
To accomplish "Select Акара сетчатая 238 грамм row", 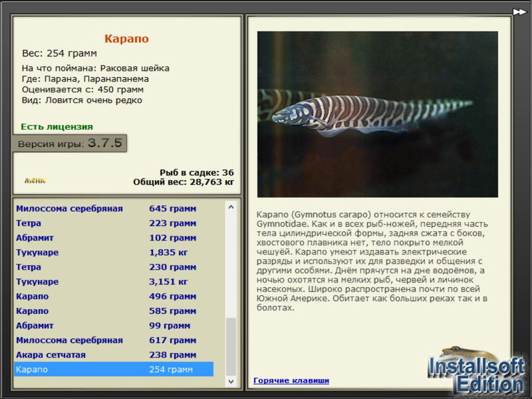I will [114, 354].
